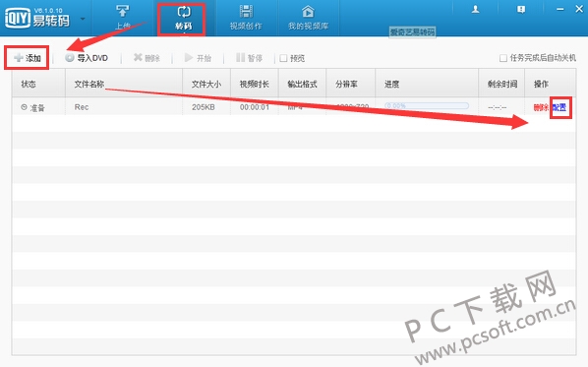Click the red 删除 link in Rec row
The width and height of the screenshot is (588, 367).
pos(541,108)
